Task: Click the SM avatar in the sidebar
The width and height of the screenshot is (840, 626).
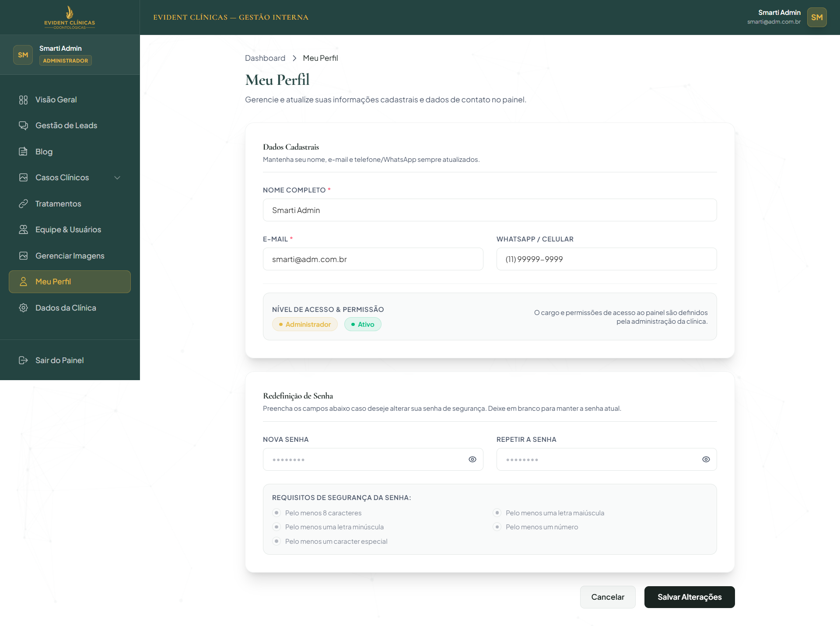Action: 23,55
